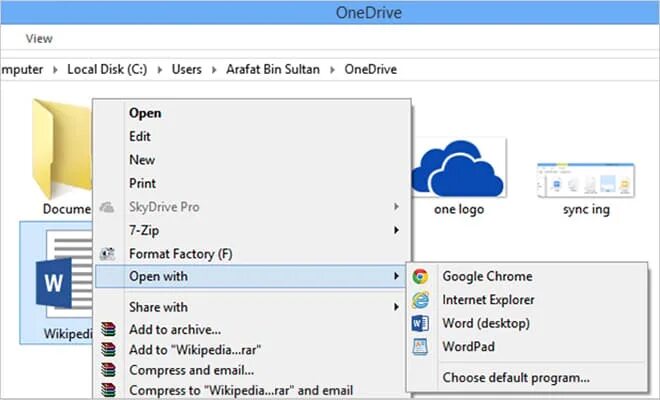Viewport: 660px width, 400px height.
Task: Open with Internet Explorer
Action: point(527,300)
